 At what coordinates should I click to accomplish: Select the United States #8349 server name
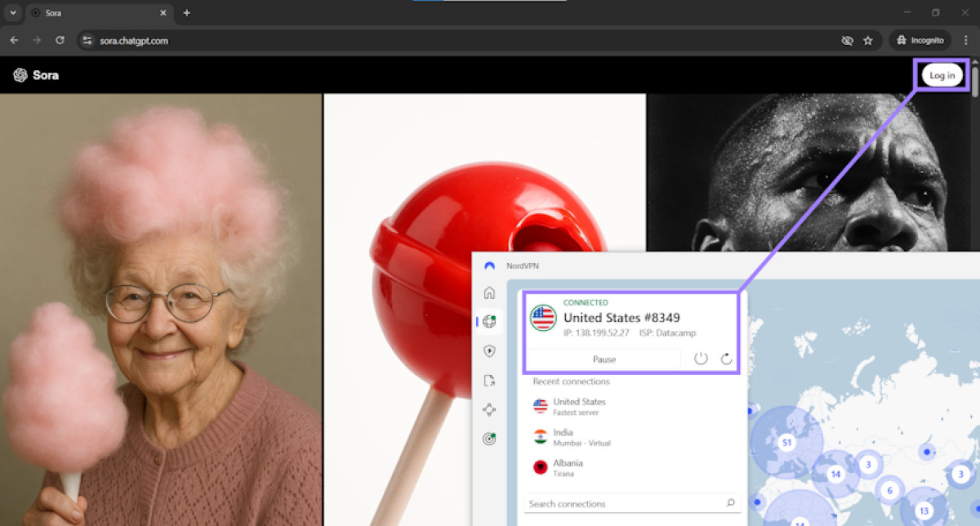tap(621, 318)
